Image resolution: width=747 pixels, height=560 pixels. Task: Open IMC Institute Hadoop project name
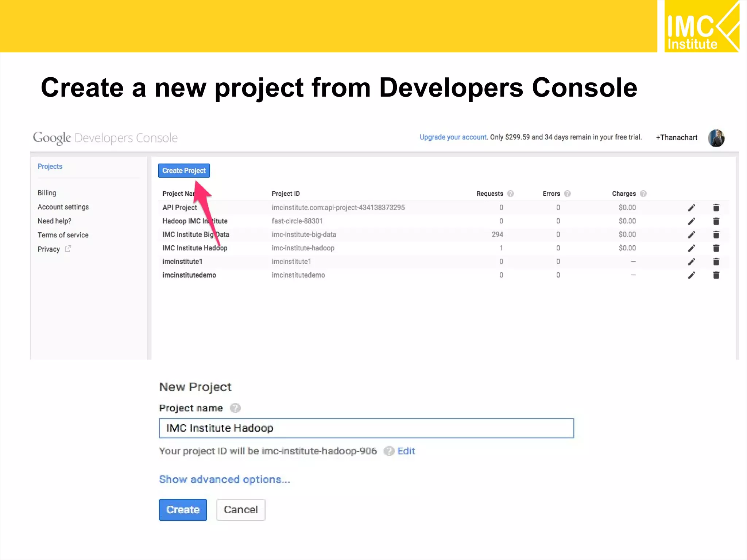pyautogui.click(x=195, y=248)
